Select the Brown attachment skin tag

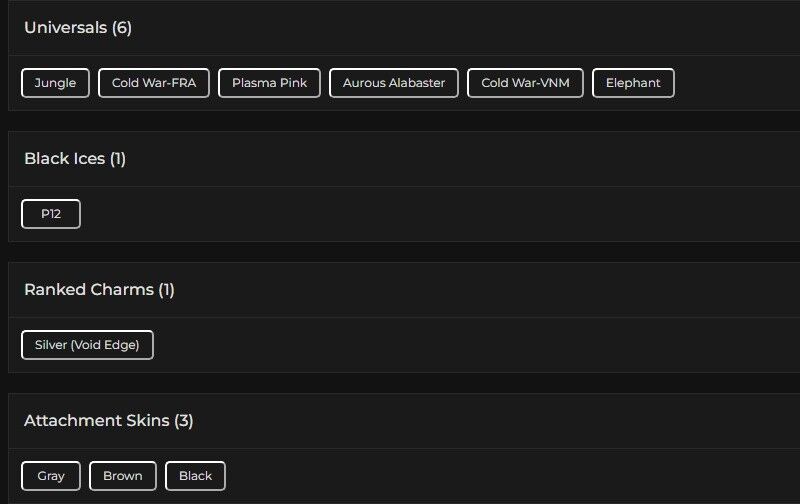pos(123,476)
